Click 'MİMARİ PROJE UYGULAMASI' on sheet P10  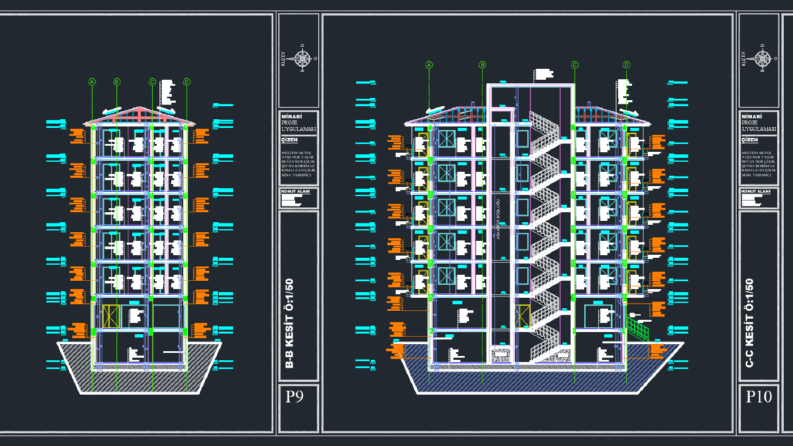[759, 123]
